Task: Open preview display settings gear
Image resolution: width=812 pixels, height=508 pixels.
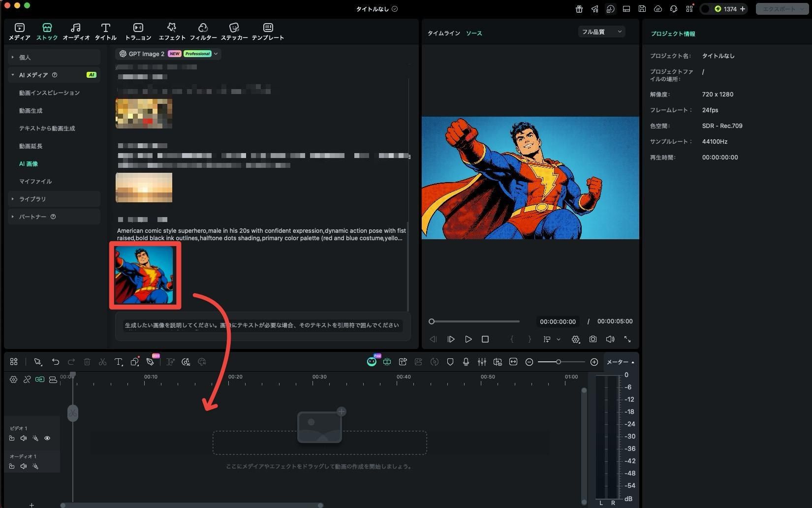Action: [576, 339]
